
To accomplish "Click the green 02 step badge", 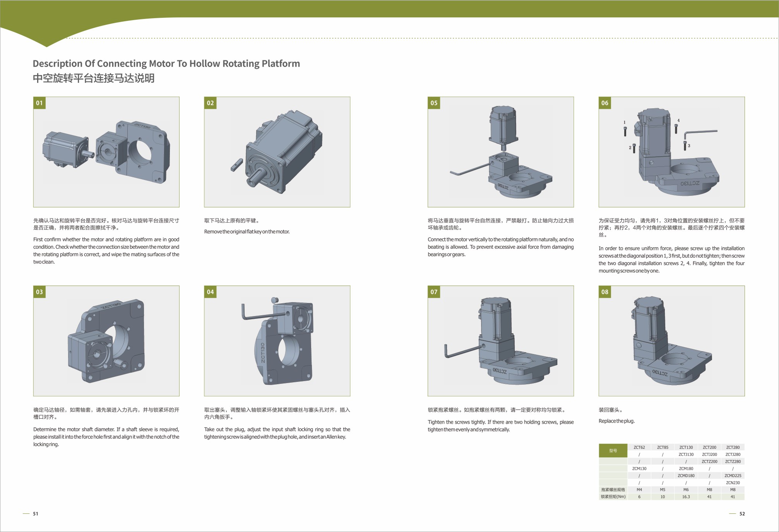I will [210, 103].
